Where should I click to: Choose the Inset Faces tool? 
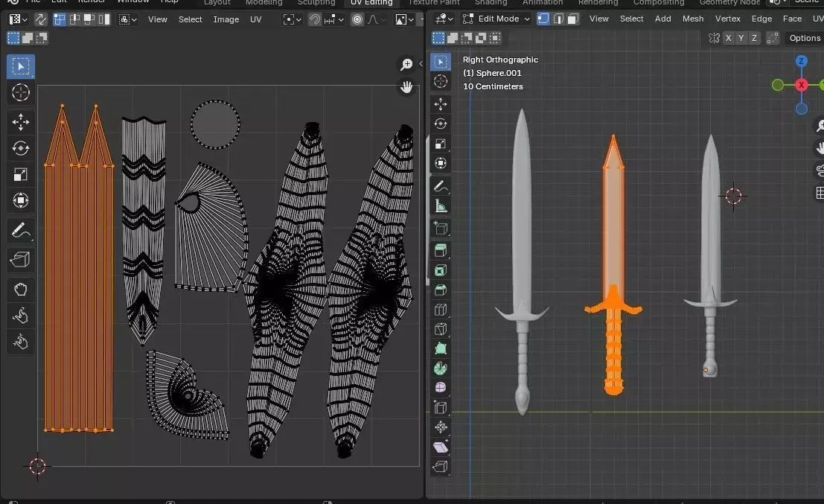441,270
